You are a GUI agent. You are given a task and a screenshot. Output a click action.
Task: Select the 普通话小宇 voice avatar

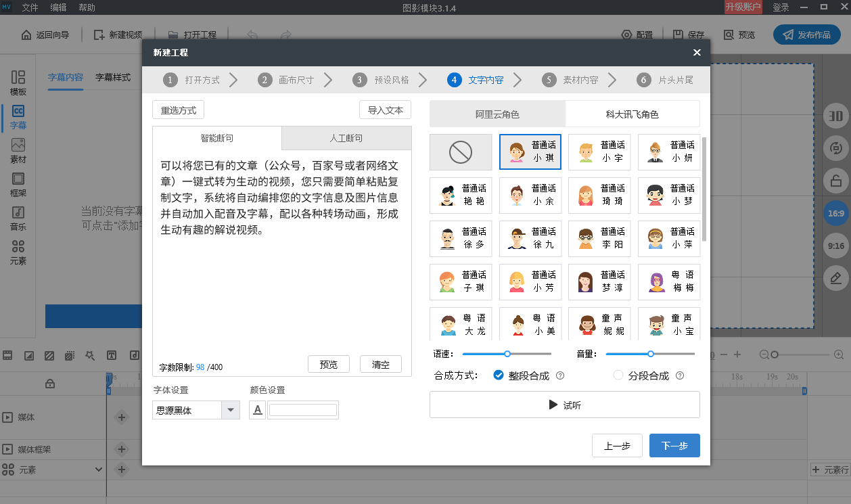[599, 152]
